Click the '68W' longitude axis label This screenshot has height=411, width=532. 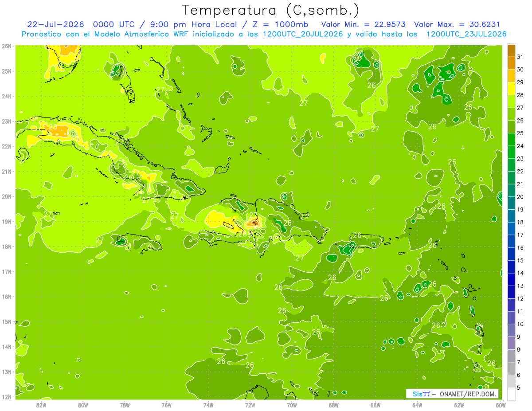coord(334,405)
